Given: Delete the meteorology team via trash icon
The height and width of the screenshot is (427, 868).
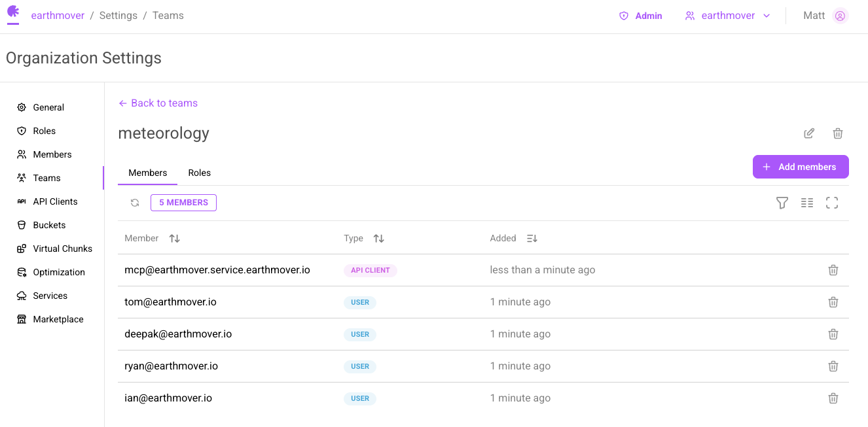Looking at the screenshot, I should point(838,133).
